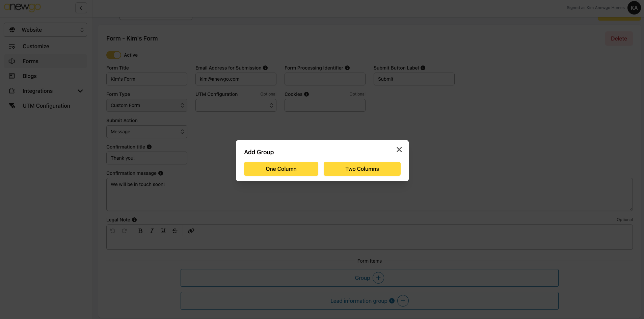Choose the Two Columns group layout
The width and height of the screenshot is (644, 319).
pos(362,169)
